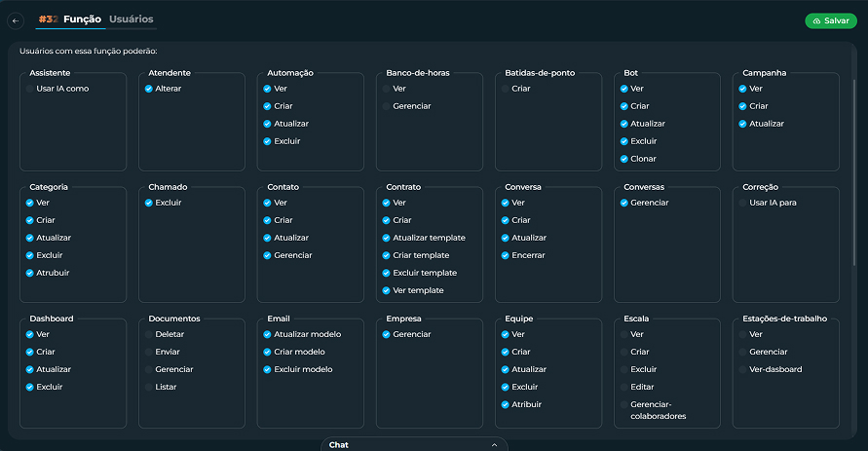Viewport: 868px width, 451px height.
Task: Uncheck Contato Criar permission
Action: coord(267,220)
